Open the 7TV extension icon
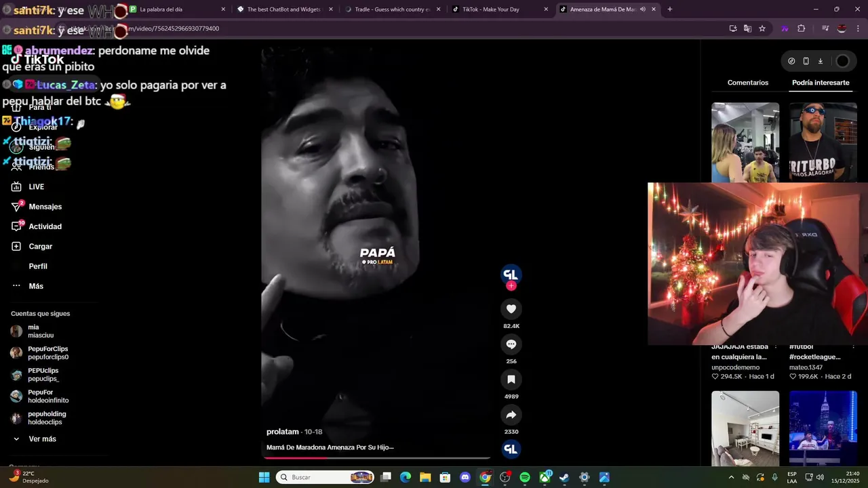 785,28
